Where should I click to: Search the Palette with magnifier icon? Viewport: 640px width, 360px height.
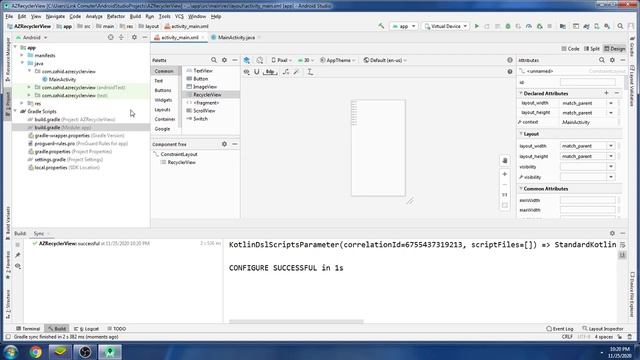[214, 60]
